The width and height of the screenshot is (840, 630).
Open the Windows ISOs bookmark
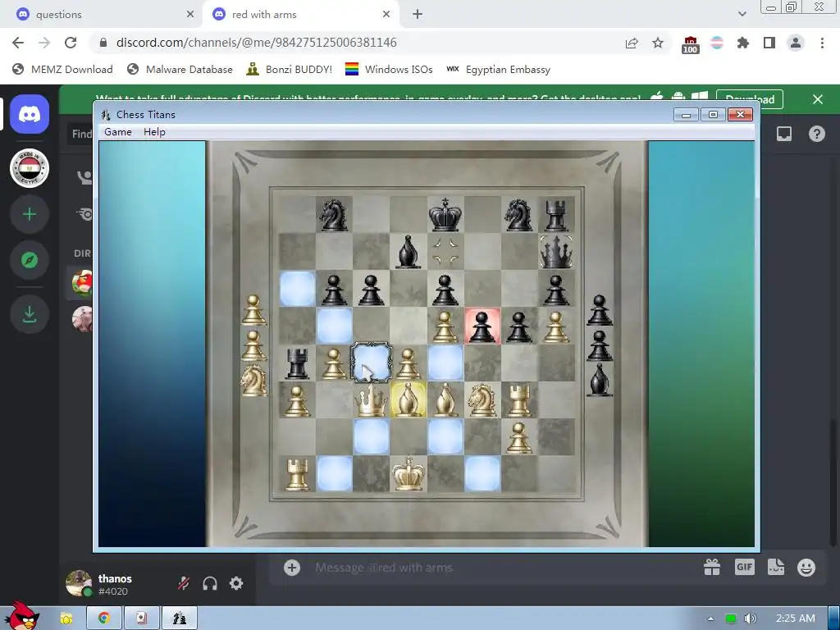click(388, 69)
